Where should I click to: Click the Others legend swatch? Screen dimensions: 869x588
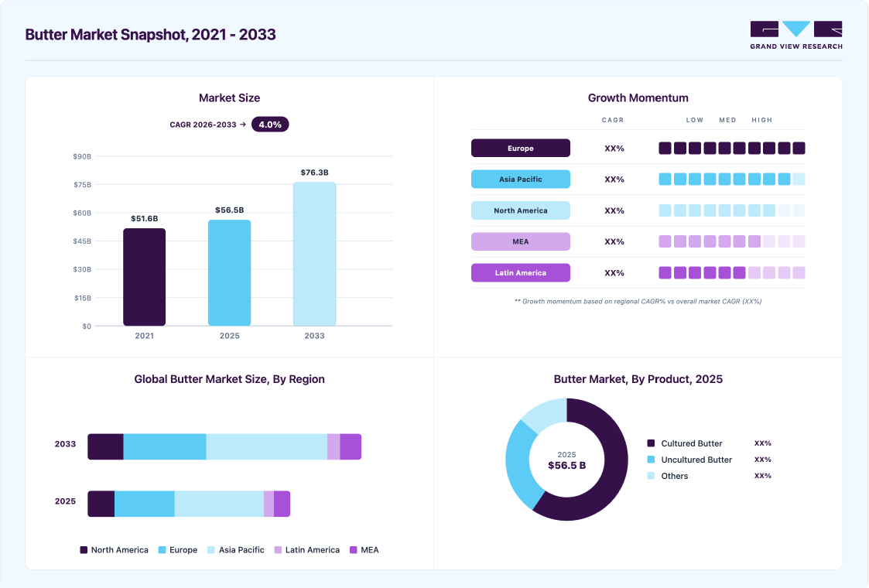[652, 476]
